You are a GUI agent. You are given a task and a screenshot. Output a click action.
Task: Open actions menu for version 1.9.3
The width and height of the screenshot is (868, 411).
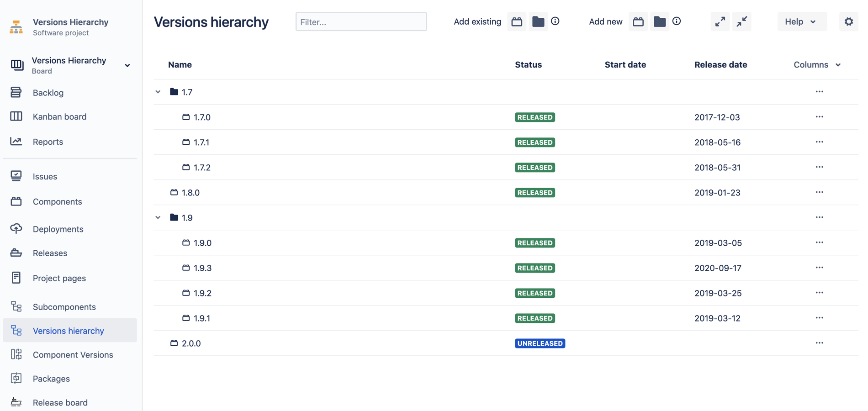[x=820, y=268]
